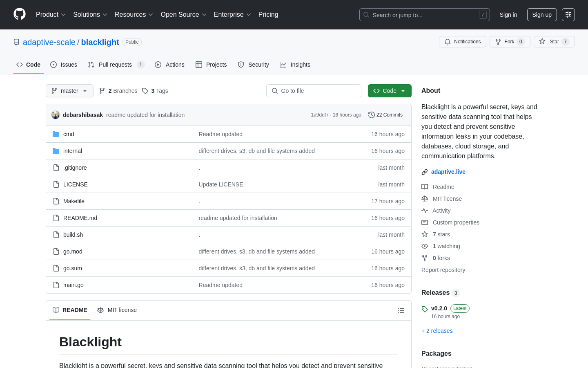Click the go.sum file icon

click(56, 268)
